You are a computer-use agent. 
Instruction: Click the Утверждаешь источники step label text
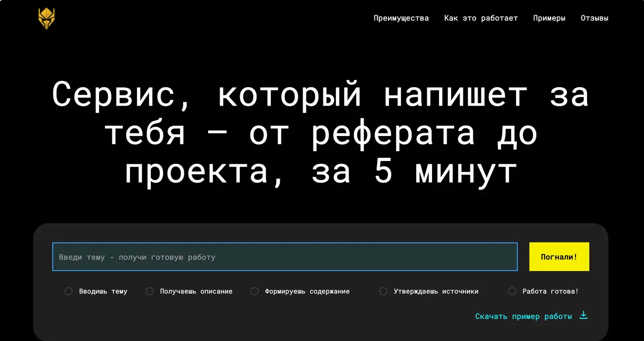437,291
